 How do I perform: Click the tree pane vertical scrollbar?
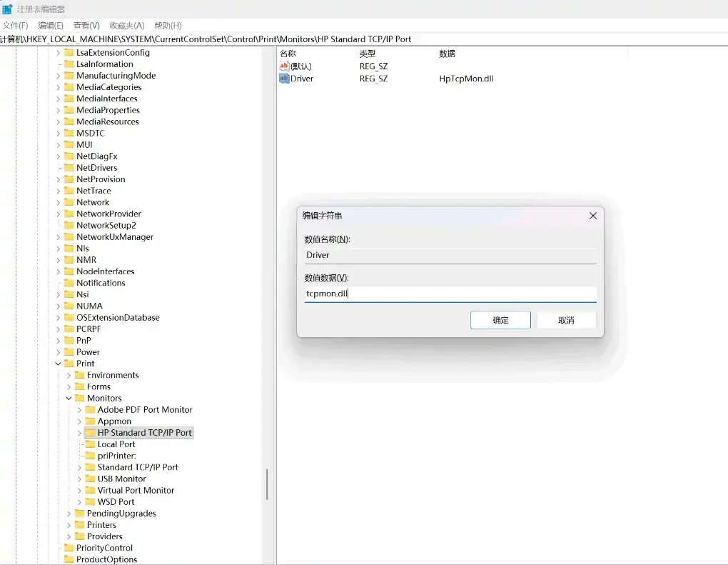tap(267, 484)
